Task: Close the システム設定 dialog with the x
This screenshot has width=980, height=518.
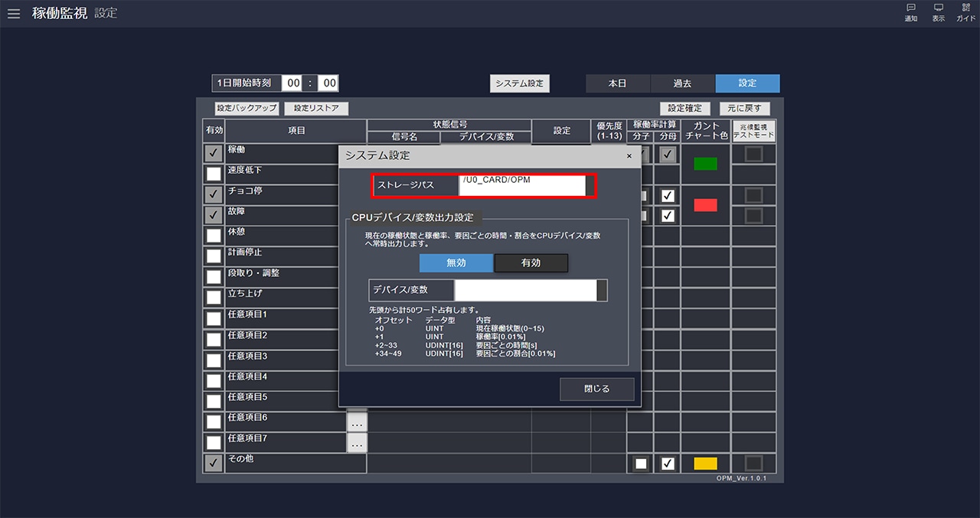Action: pyautogui.click(x=629, y=156)
